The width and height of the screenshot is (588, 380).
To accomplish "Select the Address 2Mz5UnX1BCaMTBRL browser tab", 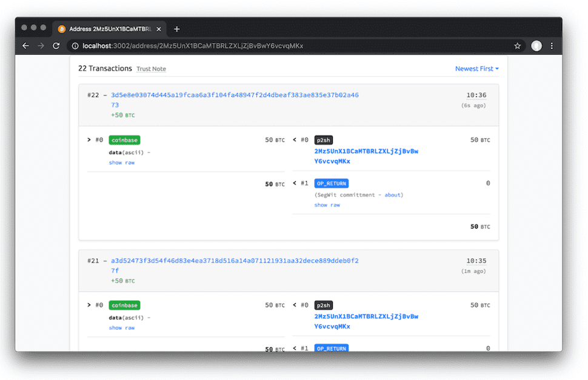I will tap(108, 28).
